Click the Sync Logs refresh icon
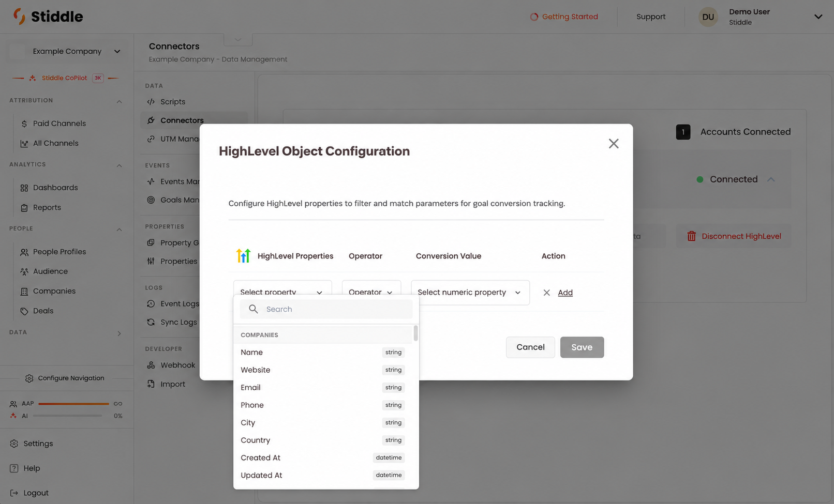This screenshot has height=504, width=834. (151, 322)
